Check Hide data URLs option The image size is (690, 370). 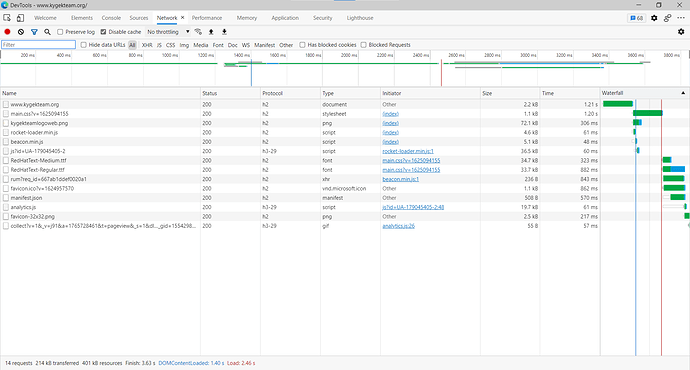tap(84, 45)
